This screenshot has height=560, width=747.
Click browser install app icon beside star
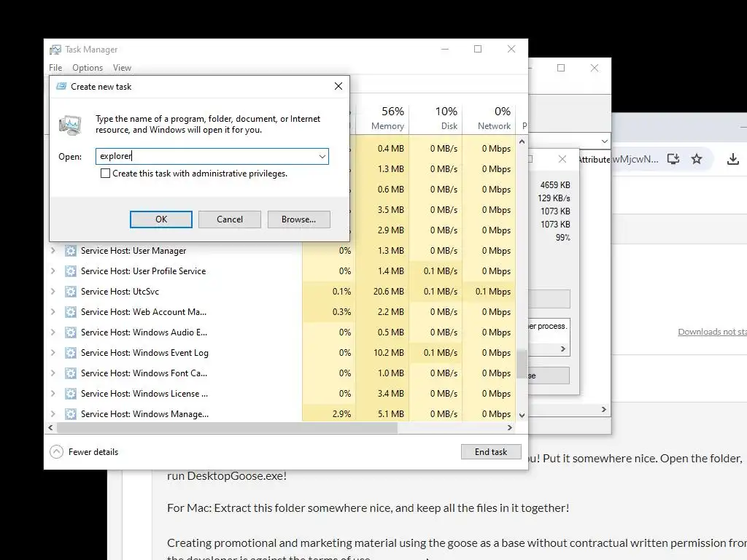click(x=673, y=159)
